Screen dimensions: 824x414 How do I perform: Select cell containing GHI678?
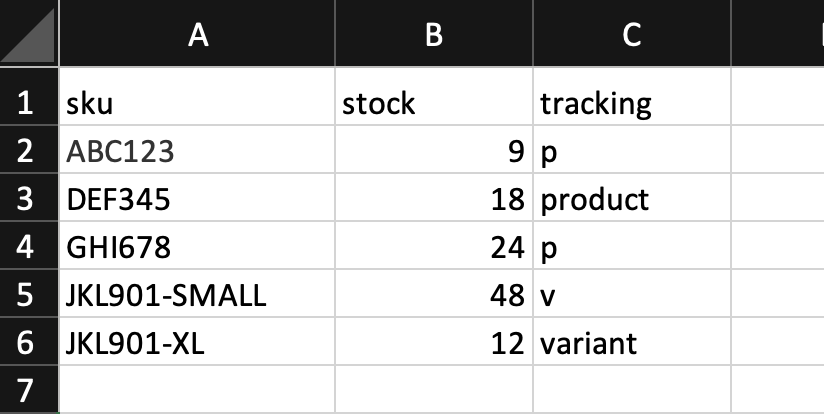click(x=197, y=245)
